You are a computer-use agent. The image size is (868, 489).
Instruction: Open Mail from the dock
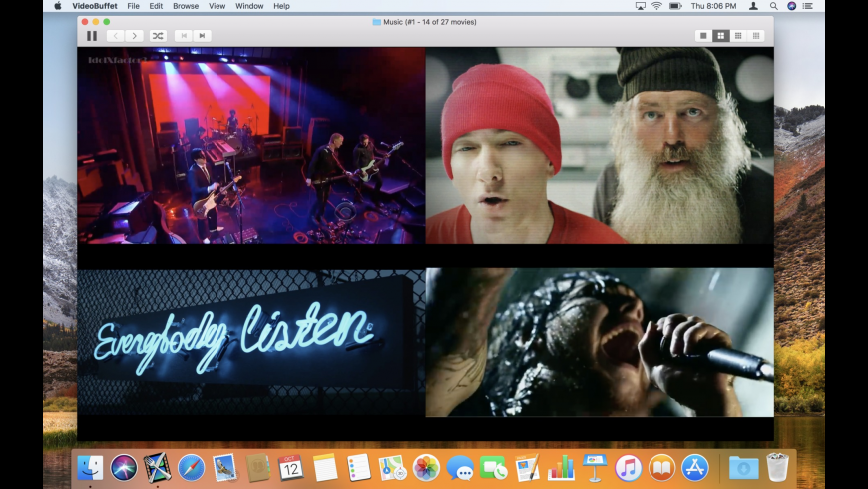(224, 468)
